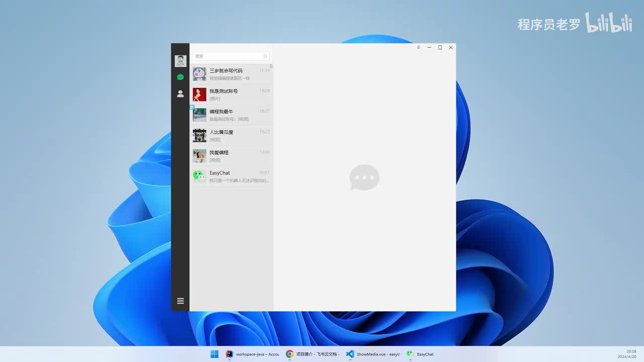
Task: Switch to Chrome 项目简介 taskbar item
Action: [x=312, y=354]
